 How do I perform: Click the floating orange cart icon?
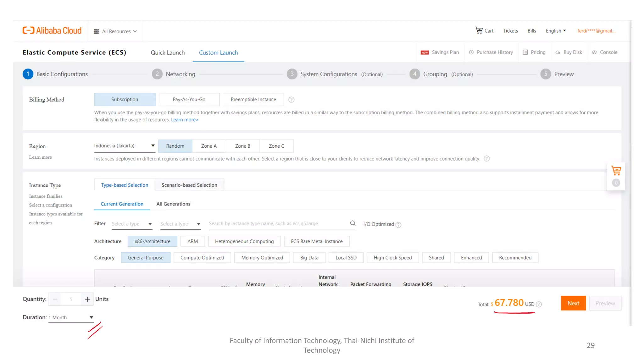[616, 171]
